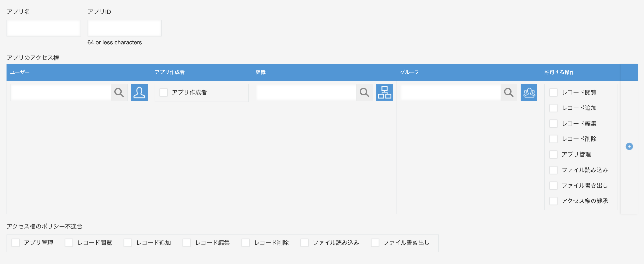Check レコード追加 in policy nonconformity row

point(128,243)
